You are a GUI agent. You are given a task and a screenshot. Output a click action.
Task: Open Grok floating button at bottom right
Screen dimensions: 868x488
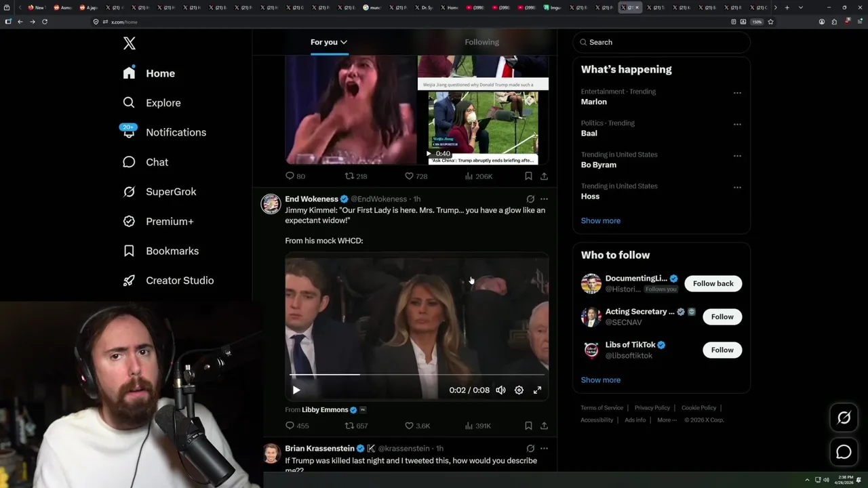point(844,418)
